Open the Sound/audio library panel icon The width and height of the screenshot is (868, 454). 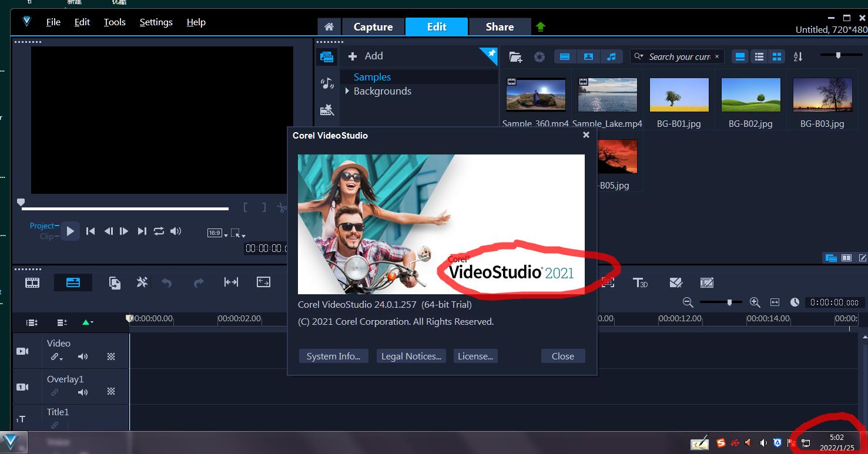(327, 83)
